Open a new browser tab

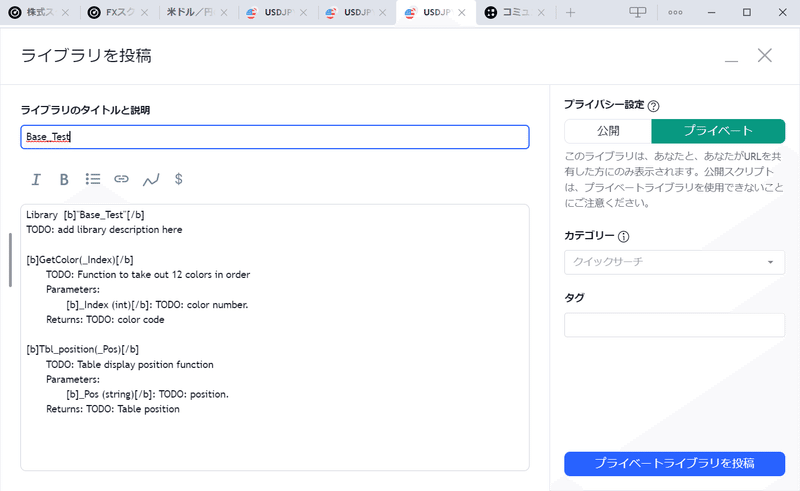570,13
